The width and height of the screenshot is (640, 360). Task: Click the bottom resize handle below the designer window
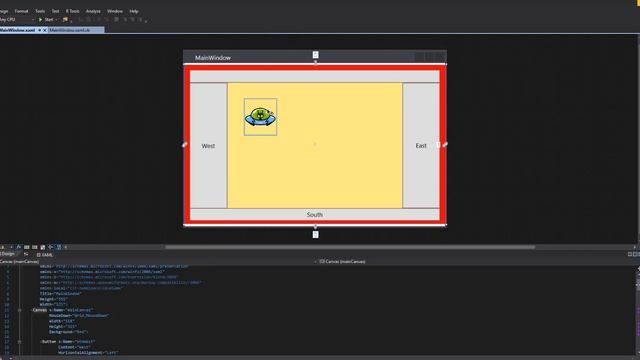click(316, 235)
